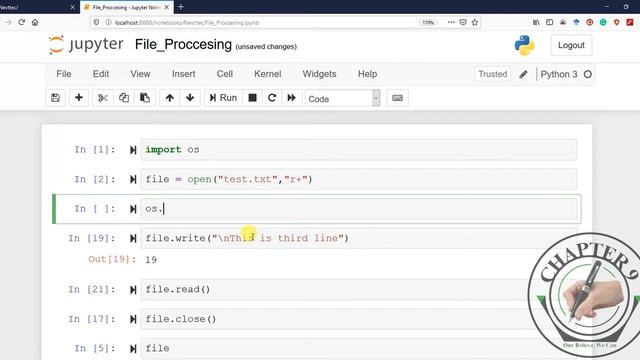640x360 pixels.
Task: Open browser page actions ellipsis
Action: pos(451,22)
